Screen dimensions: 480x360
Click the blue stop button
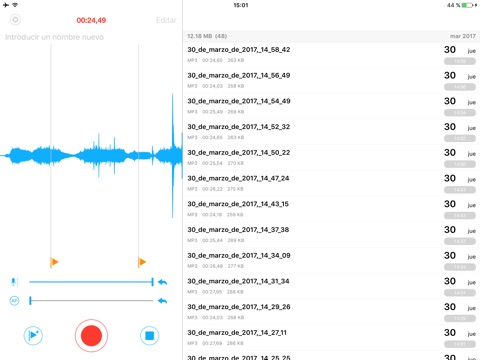(x=149, y=335)
